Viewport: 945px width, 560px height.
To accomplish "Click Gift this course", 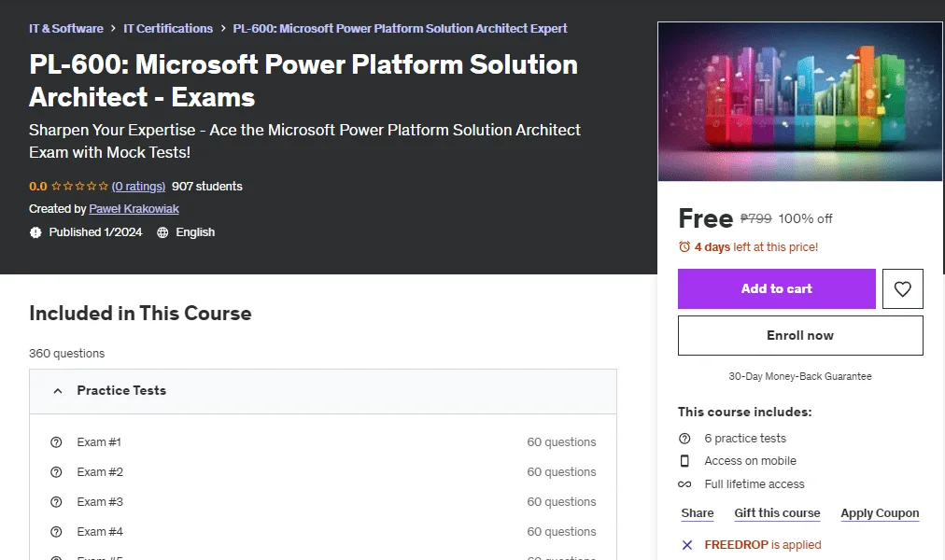I will tap(777, 513).
